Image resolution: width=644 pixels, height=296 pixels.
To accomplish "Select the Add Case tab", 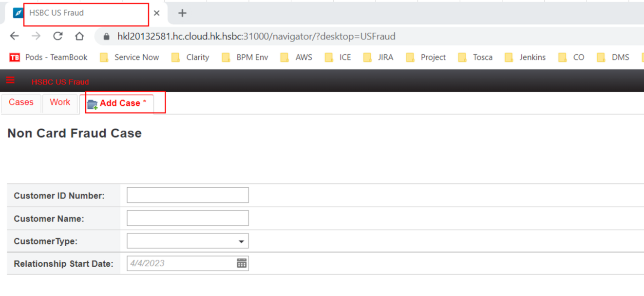I will [119, 103].
